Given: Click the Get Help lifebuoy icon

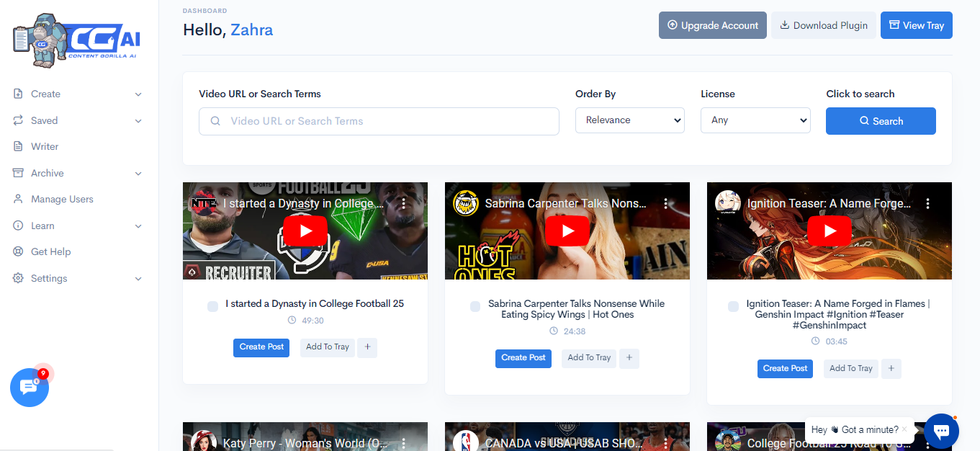Looking at the screenshot, I should [x=18, y=251].
